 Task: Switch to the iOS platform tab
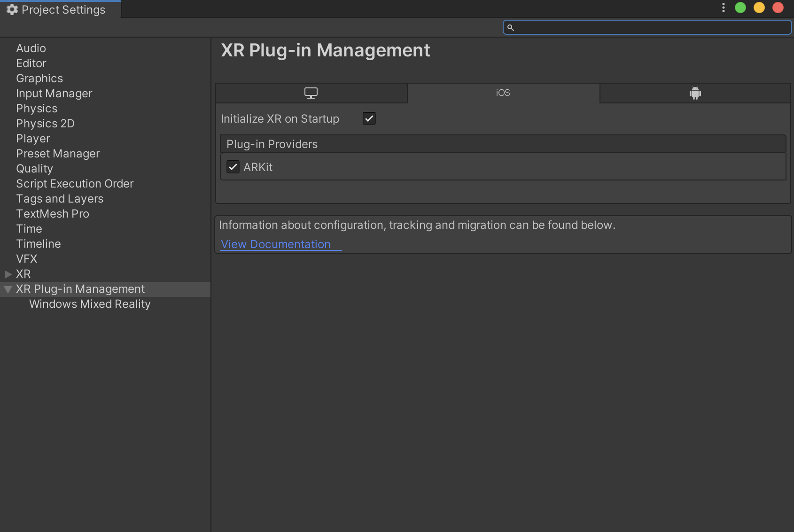coord(503,93)
